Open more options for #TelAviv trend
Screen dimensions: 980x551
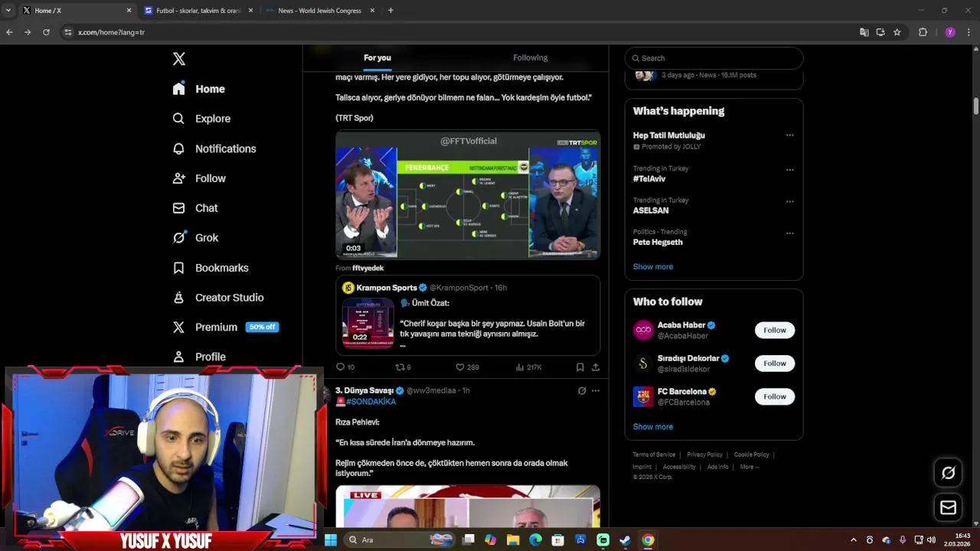point(789,170)
